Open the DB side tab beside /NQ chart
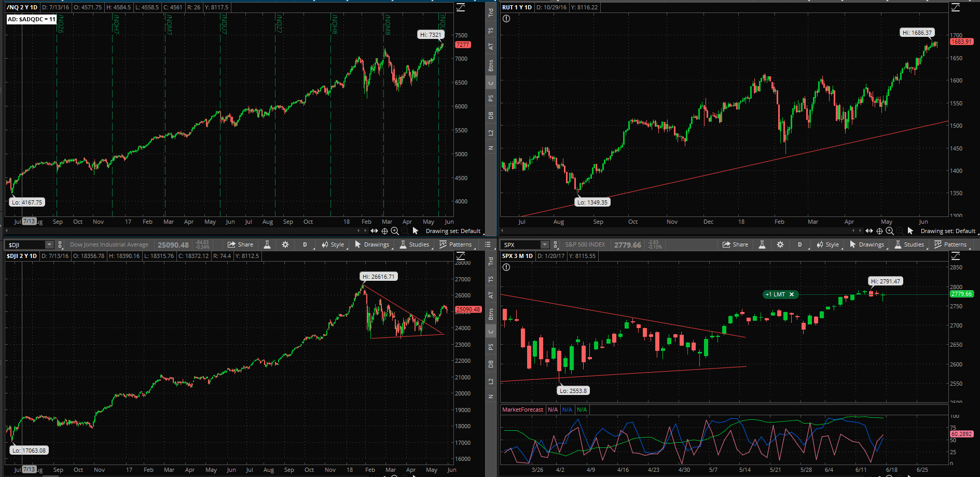980x477 pixels. [x=491, y=115]
